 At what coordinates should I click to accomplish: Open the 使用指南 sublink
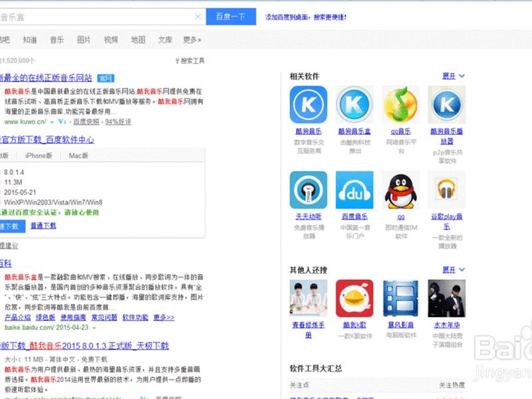point(73,317)
